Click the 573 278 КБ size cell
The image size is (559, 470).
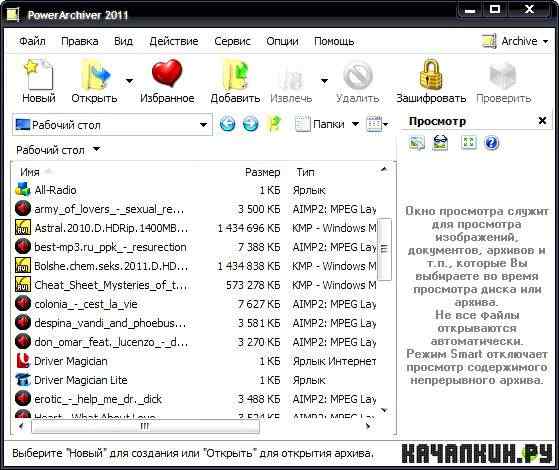253,285
